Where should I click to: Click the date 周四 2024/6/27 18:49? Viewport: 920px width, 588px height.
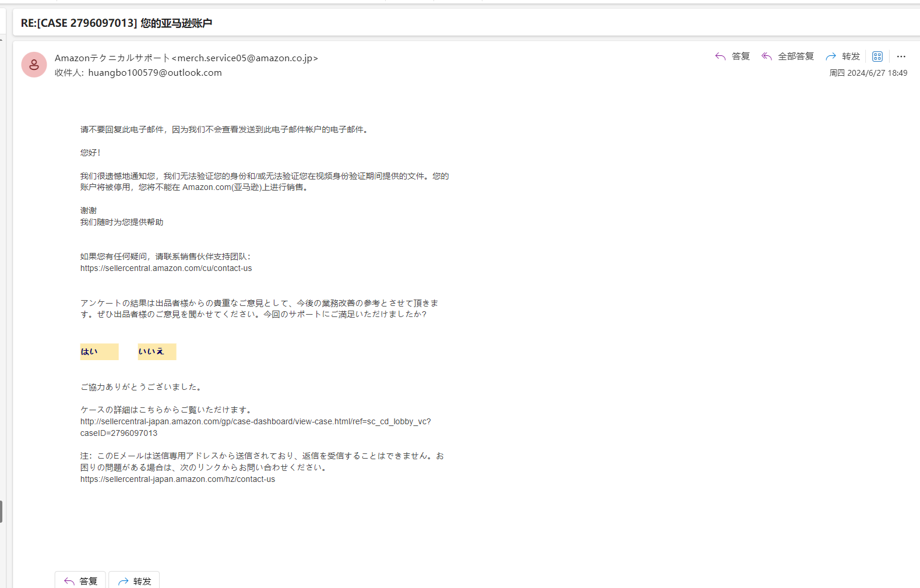pyautogui.click(x=868, y=73)
